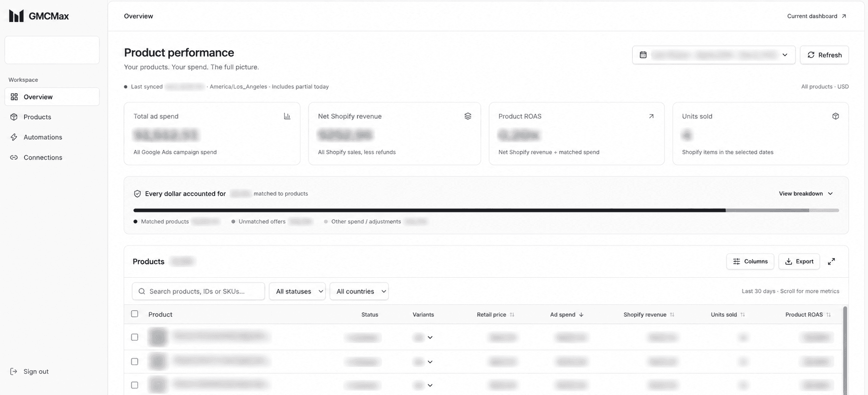Open the Current dashboard link
868x395 pixels.
(817, 16)
